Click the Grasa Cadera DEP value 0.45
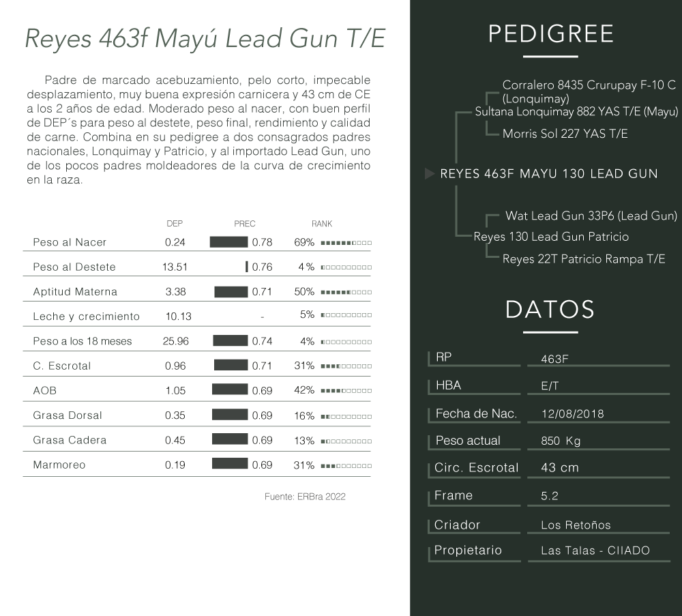This screenshot has height=616, width=682. 175,440
